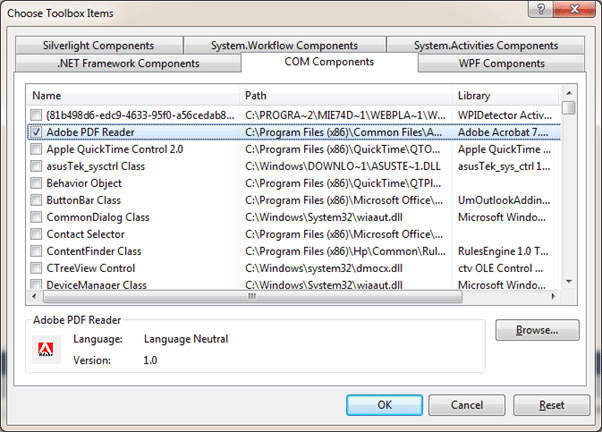The height and width of the screenshot is (432, 602).
Task: Sort list by Name column header
Action: coord(133,95)
